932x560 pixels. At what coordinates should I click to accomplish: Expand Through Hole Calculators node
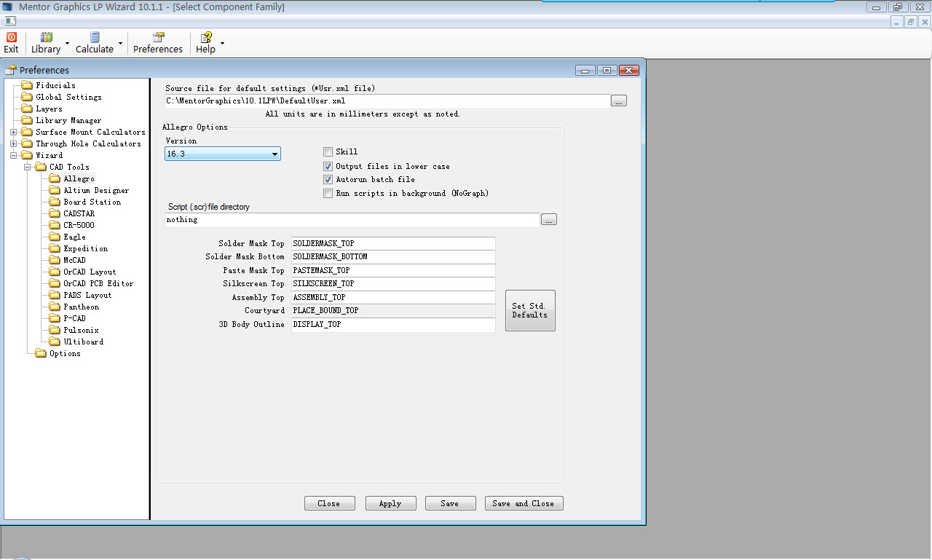click(x=14, y=143)
